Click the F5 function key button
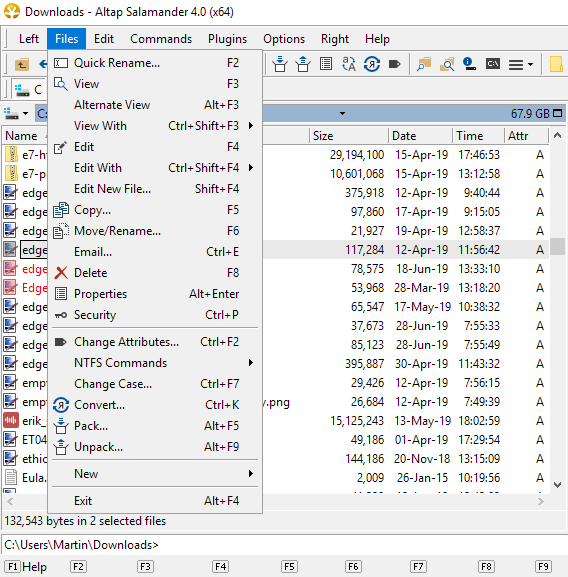The height and width of the screenshot is (577, 568). [289, 567]
